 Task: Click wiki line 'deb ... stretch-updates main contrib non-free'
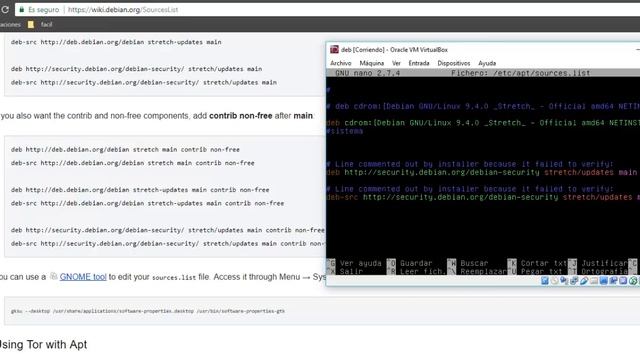140,190
